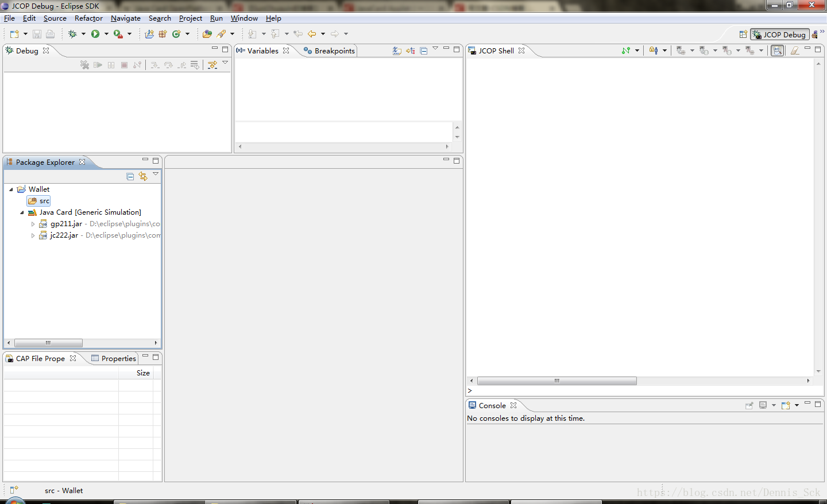Open Package Explorer view menu triangle
Image resolution: width=827 pixels, height=504 pixels.
click(x=156, y=174)
